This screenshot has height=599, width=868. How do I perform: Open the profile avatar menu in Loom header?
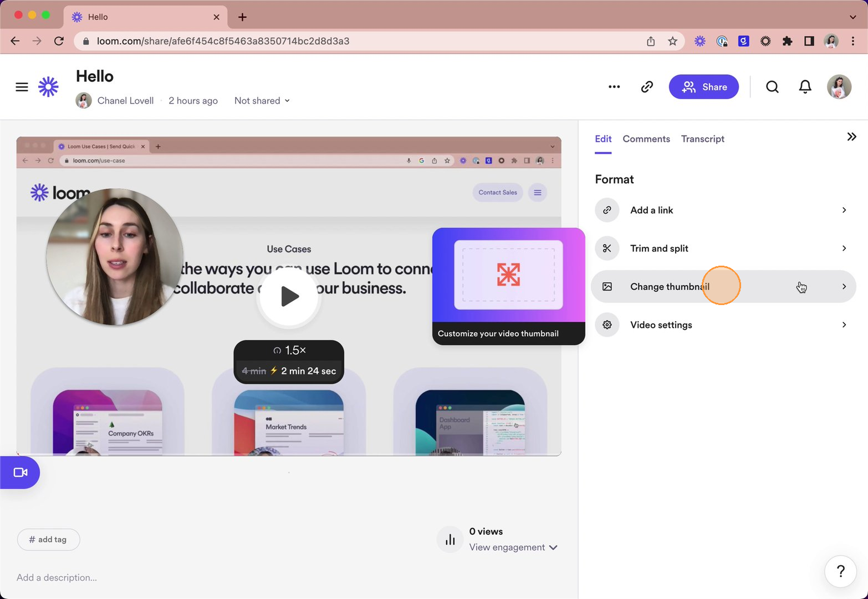pyautogui.click(x=839, y=87)
